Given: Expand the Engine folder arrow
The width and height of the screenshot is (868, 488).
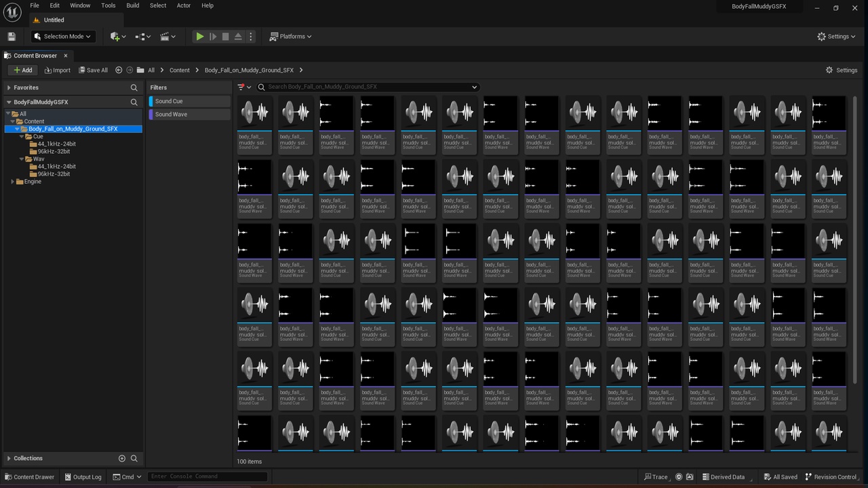Looking at the screenshot, I should pyautogui.click(x=13, y=182).
